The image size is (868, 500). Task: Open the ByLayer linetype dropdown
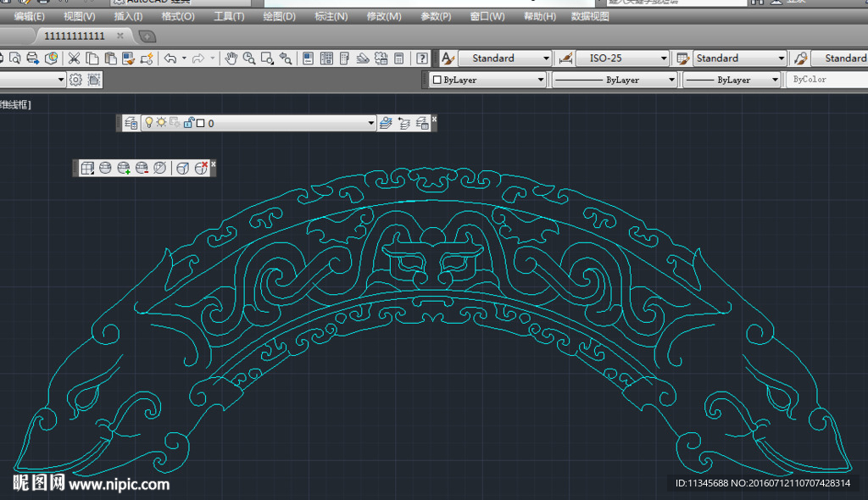pyautogui.click(x=615, y=80)
